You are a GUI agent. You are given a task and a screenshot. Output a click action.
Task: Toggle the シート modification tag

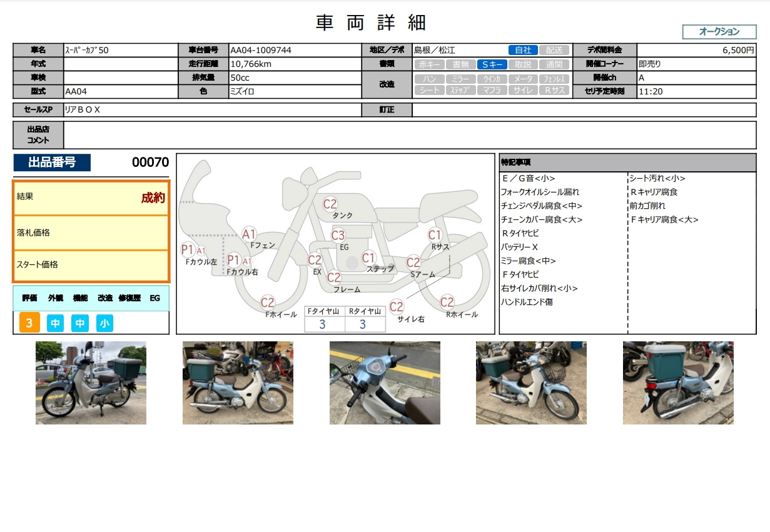coord(429,90)
